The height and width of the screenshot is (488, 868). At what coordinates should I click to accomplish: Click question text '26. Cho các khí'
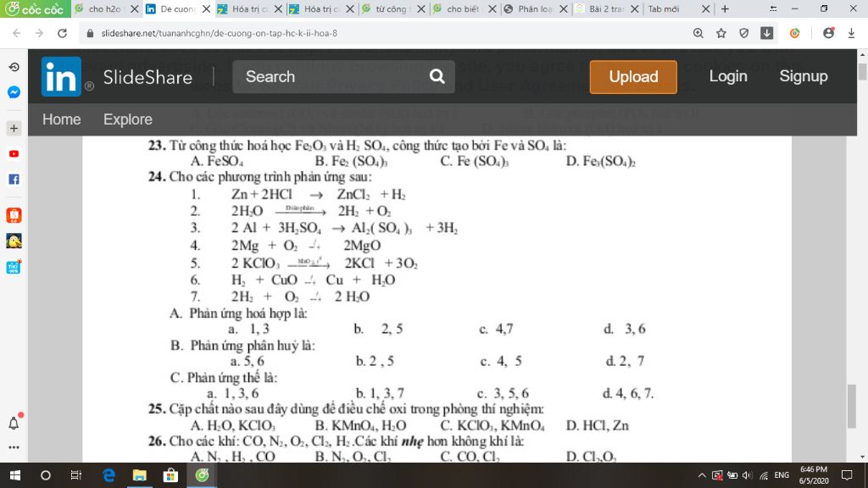click(x=336, y=441)
